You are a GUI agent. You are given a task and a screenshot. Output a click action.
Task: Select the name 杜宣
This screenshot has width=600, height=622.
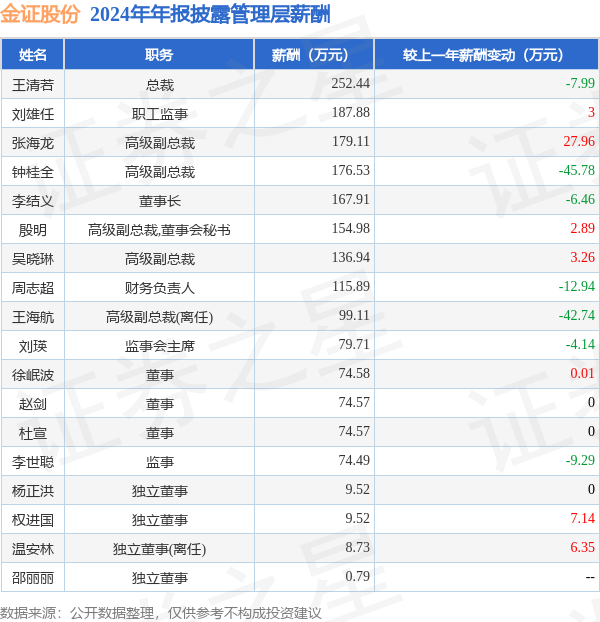[33, 433]
